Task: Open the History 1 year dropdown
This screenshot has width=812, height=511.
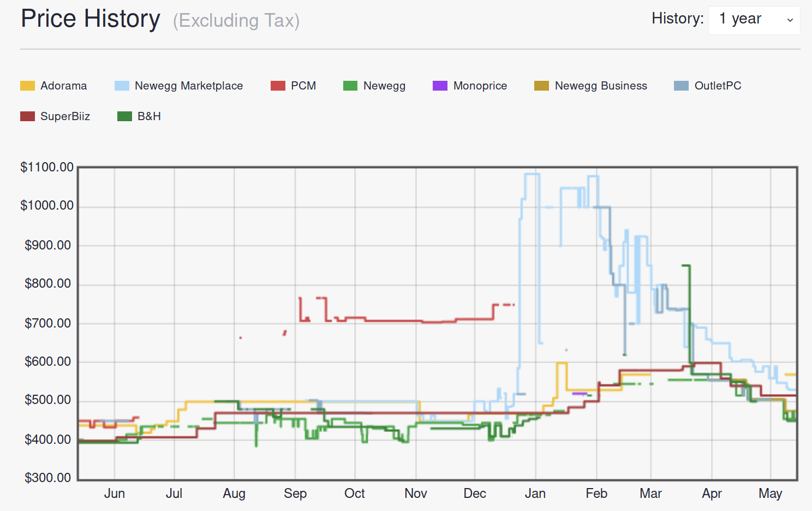Action: [753, 20]
